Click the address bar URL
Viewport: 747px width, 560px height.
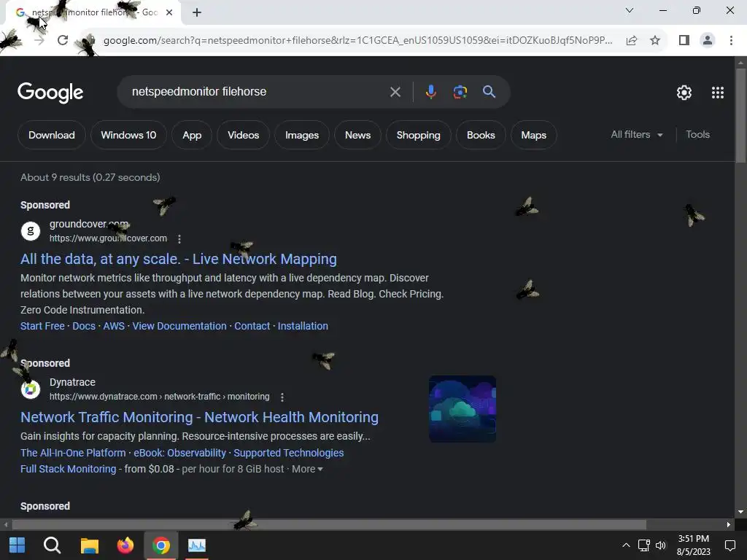tap(357, 41)
